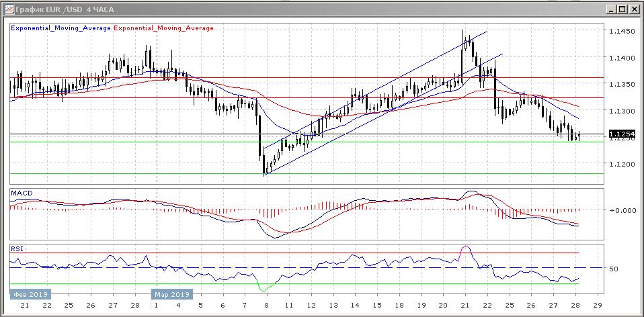
Task: Close the EUR/USD chart window
Action: pyautogui.click(x=633, y=9)
